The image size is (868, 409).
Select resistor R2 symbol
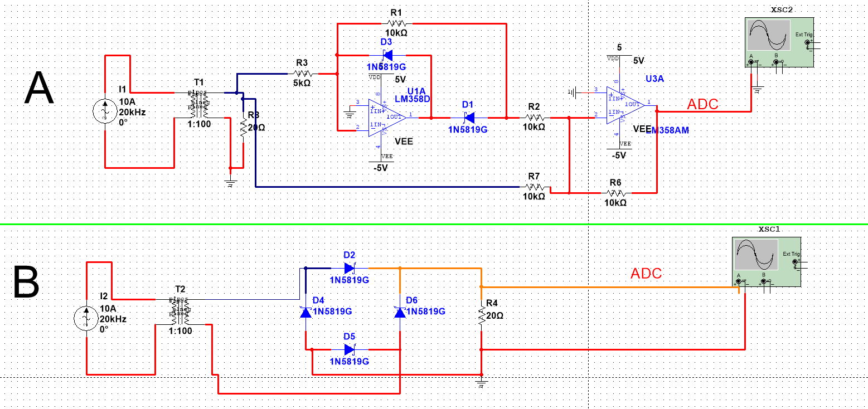tap(534, 118)
